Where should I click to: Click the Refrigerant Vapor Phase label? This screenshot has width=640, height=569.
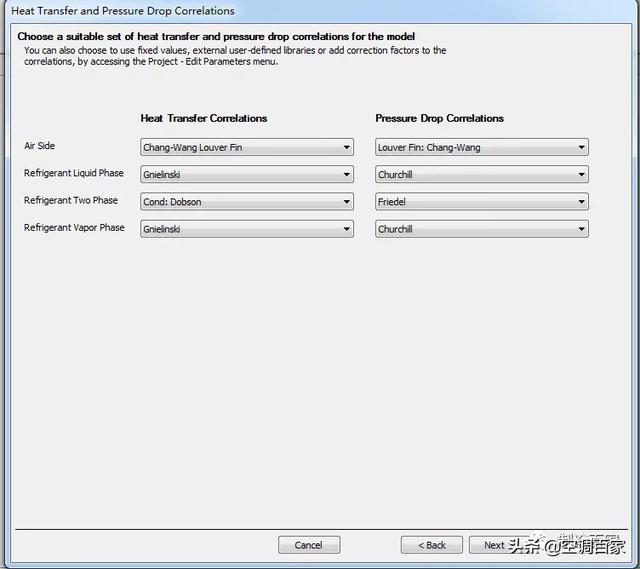pyautogui.click(x=74, y=228)
